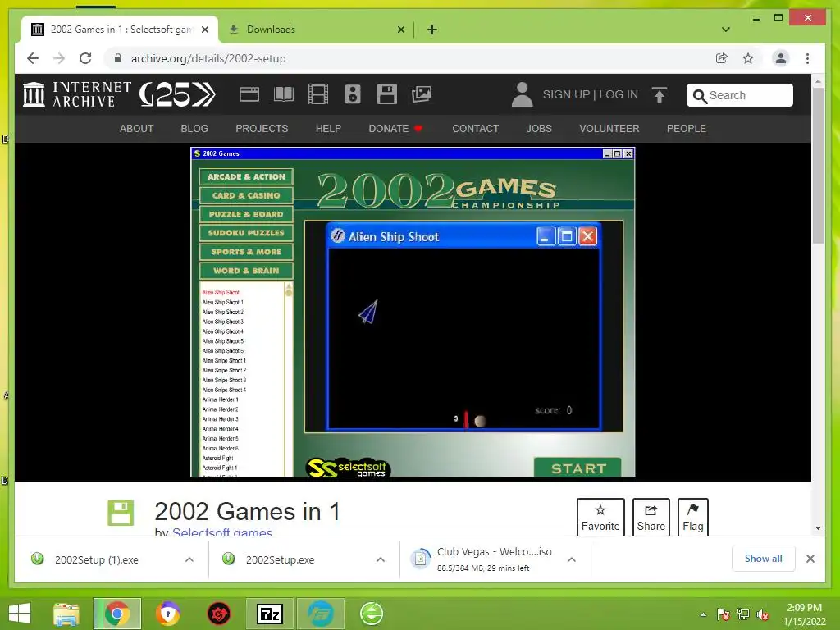Screen dimensions: 840x630
Task: Open the Web (Wayback) media icon
Action: pos(249,94)
